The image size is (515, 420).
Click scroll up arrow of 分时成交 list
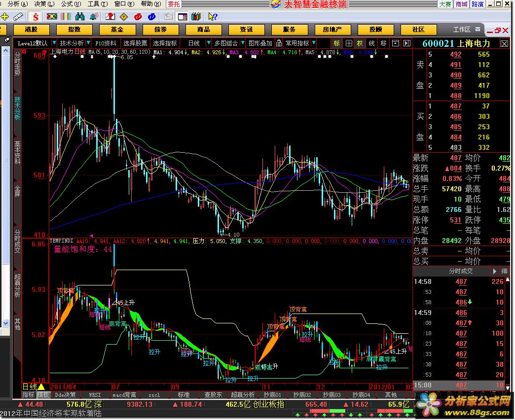(x=508, y=280)
